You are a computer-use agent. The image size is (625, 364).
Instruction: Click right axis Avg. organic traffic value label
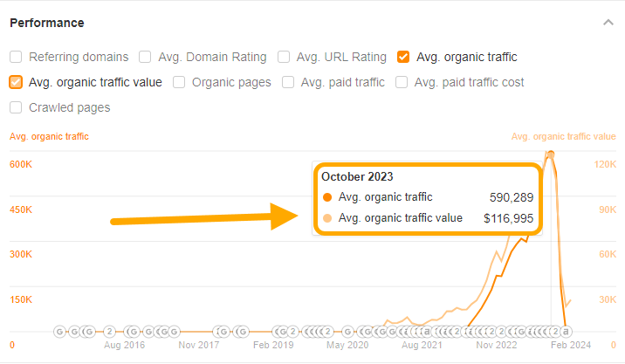563,136
